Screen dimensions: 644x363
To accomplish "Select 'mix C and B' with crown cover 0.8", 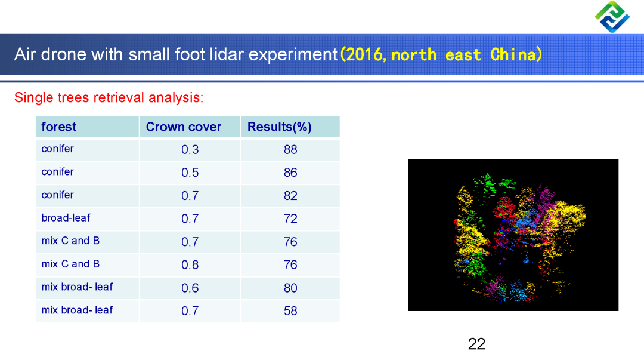I will click(x=70, y=264).
